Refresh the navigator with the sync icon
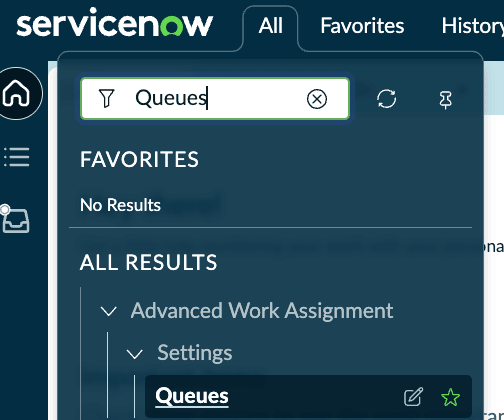 pos(386,99)
